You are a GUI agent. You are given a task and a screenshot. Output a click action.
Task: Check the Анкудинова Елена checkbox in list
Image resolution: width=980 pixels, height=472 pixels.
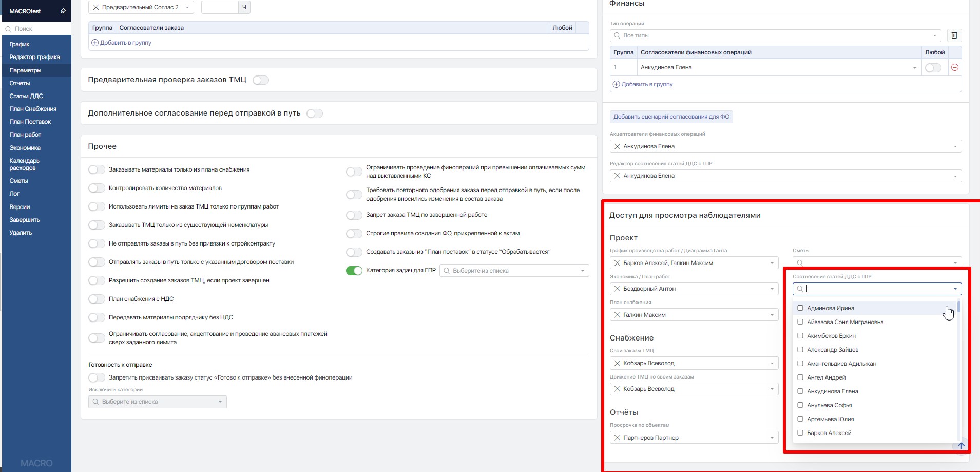(800, 391)
